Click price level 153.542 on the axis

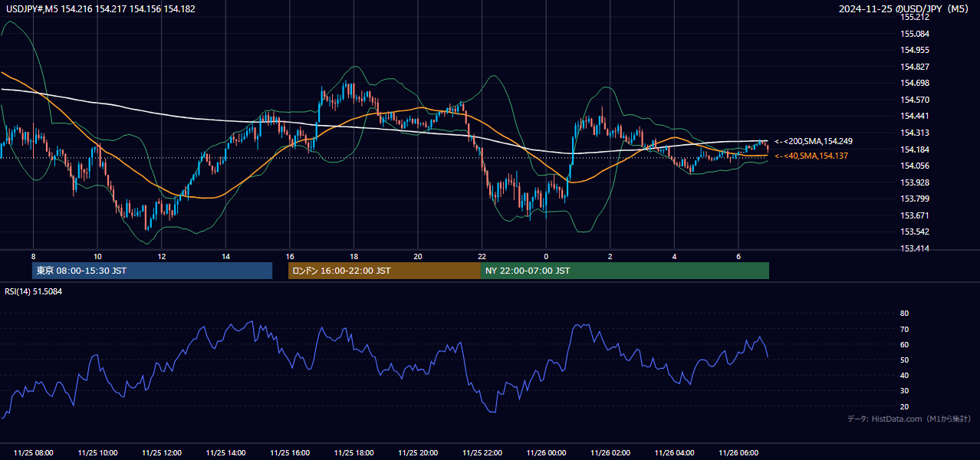click(915, 232)
